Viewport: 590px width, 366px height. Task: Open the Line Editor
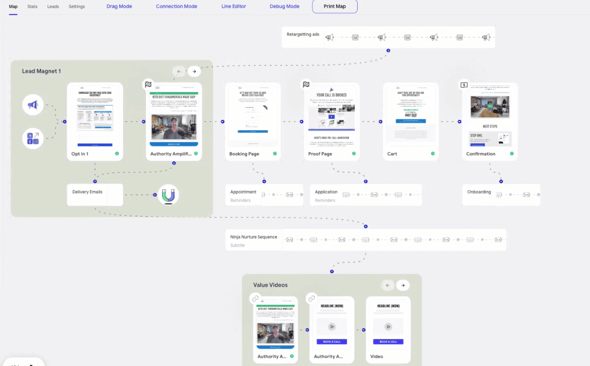coord(234,6)
